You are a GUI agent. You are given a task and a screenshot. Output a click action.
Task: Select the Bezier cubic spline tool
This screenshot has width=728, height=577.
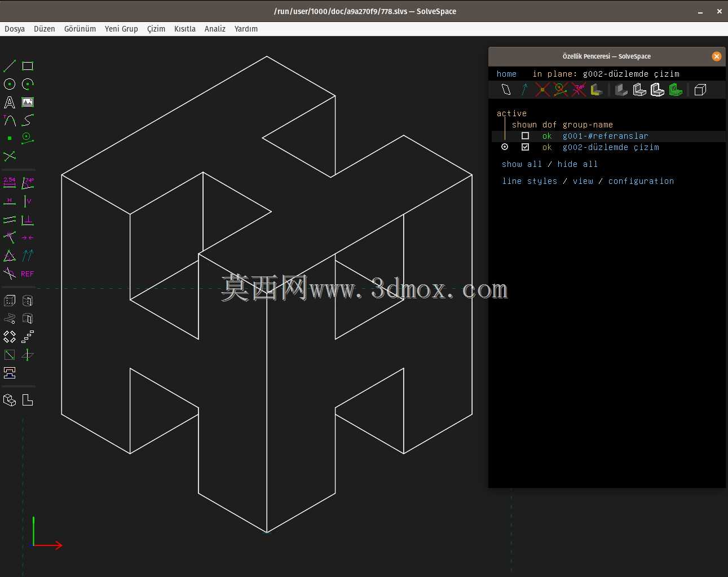28,120
